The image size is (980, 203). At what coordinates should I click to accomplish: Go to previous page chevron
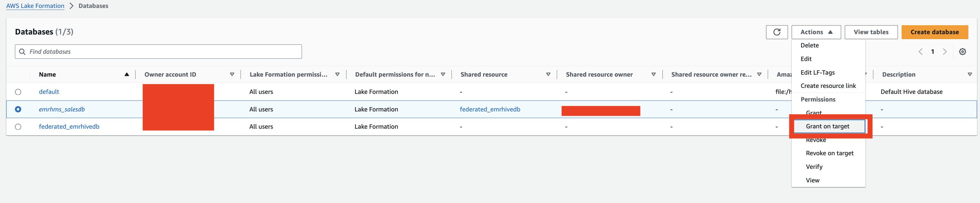tap(920, 52)
